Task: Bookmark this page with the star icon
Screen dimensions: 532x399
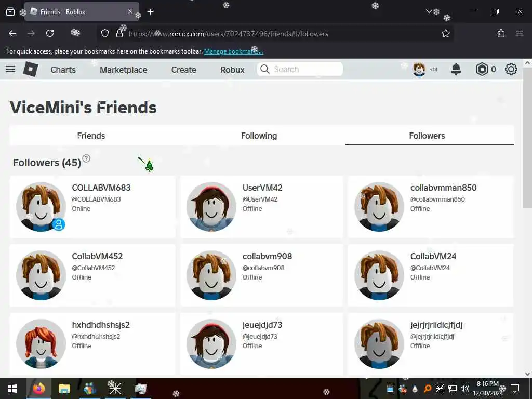Action: click(445, 33)
